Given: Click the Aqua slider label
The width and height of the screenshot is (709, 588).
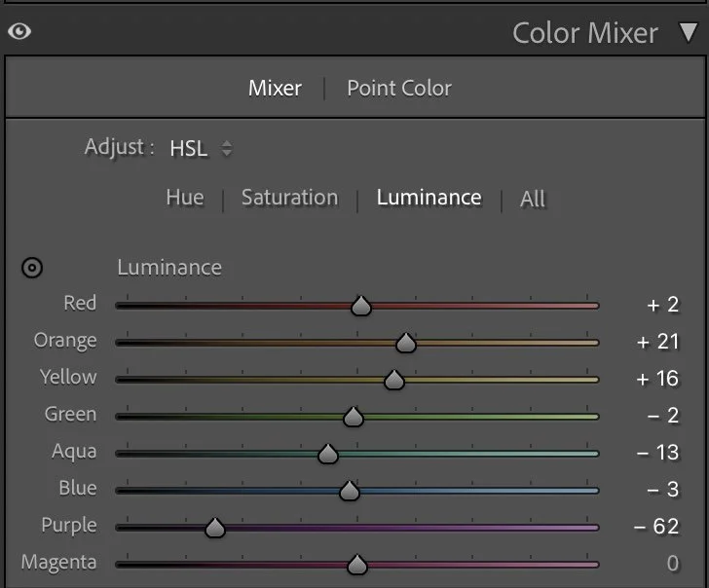Looking at the screenshot, I should [x=74, y=452].
